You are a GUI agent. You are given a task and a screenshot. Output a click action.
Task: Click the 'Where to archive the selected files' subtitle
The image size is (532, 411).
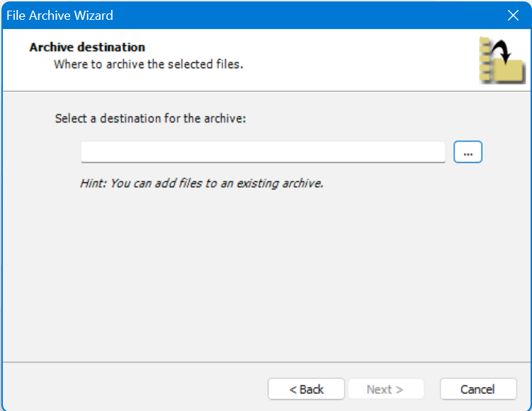pos(148,64)
